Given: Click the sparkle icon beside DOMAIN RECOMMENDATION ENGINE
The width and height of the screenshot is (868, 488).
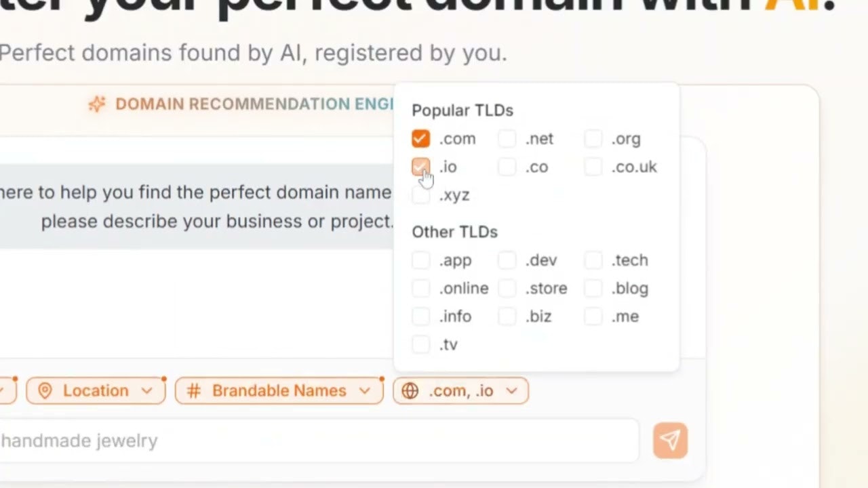Looking at the screenshot, I should [x=97, y=104].
